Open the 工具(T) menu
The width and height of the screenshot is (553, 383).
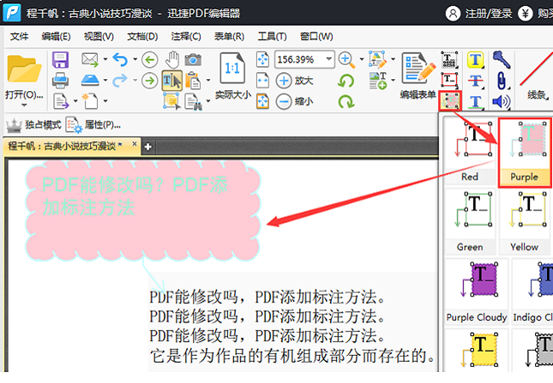pos(272,36)
